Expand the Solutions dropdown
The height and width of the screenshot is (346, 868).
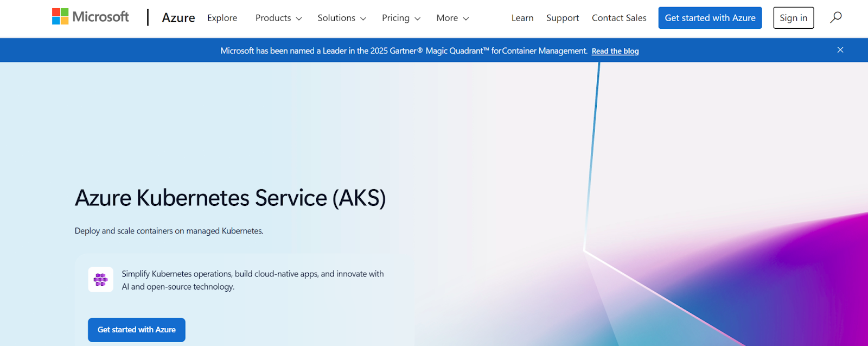pos(342,18)
